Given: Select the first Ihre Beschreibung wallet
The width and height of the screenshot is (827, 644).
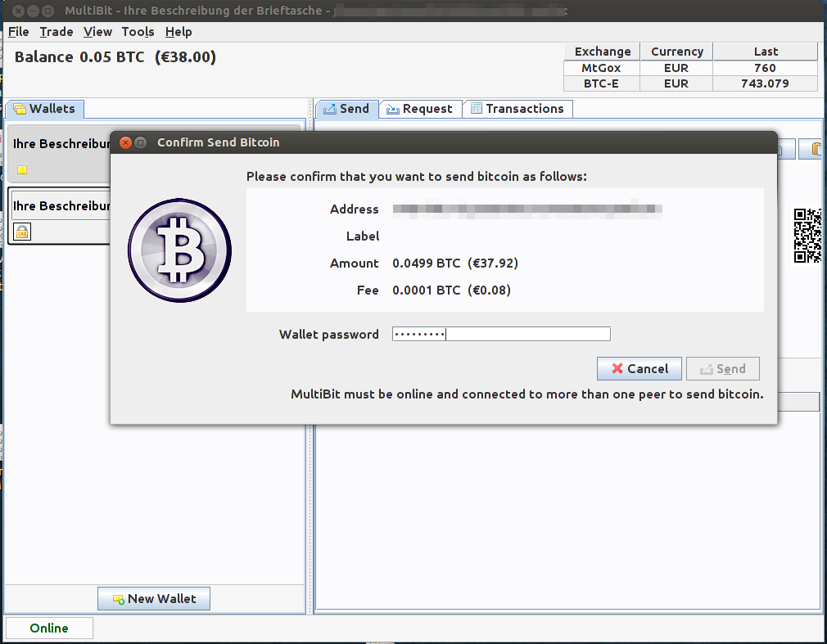Looking at the screenshot, I should tap(59, 154).
